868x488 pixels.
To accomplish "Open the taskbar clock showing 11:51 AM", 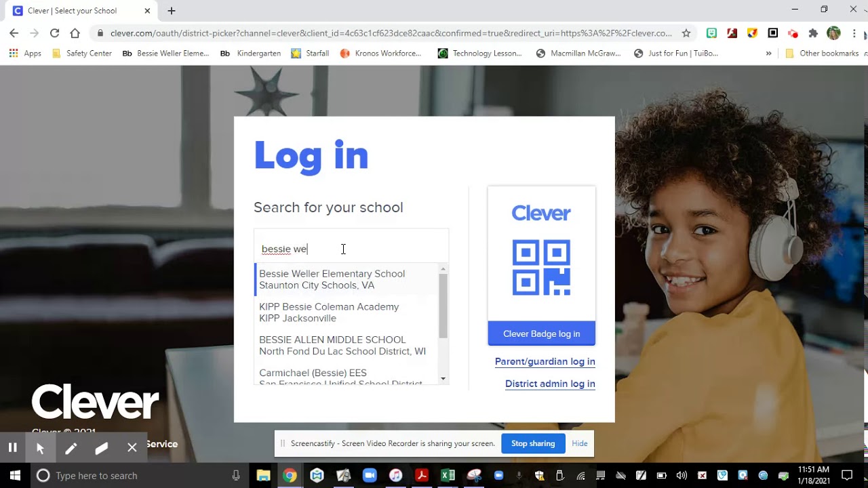I will point(813,475).
